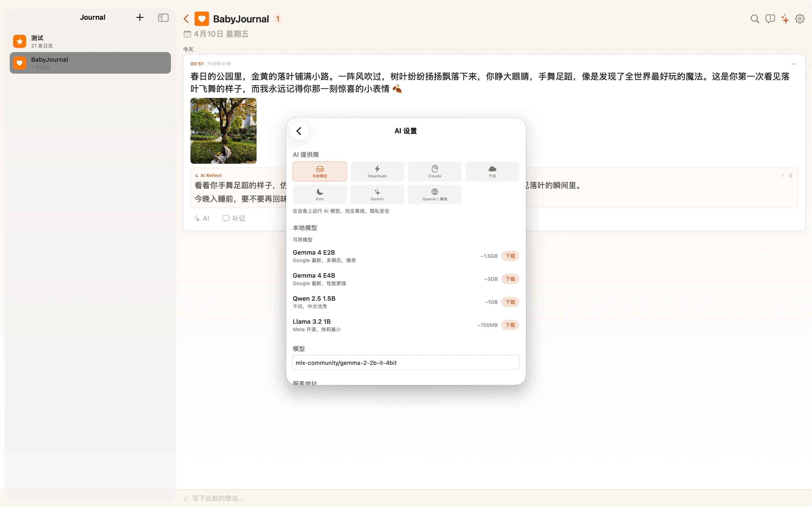This screenshot has width=812, height=507.
Task: Delete the AI Reflect note via trash icon
Action: (791, 175)
